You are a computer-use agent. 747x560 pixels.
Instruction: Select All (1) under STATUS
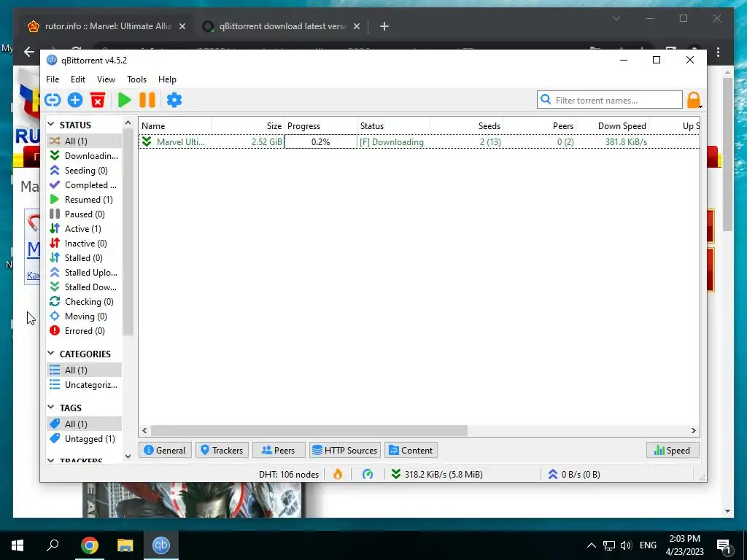tap(84, 141)
